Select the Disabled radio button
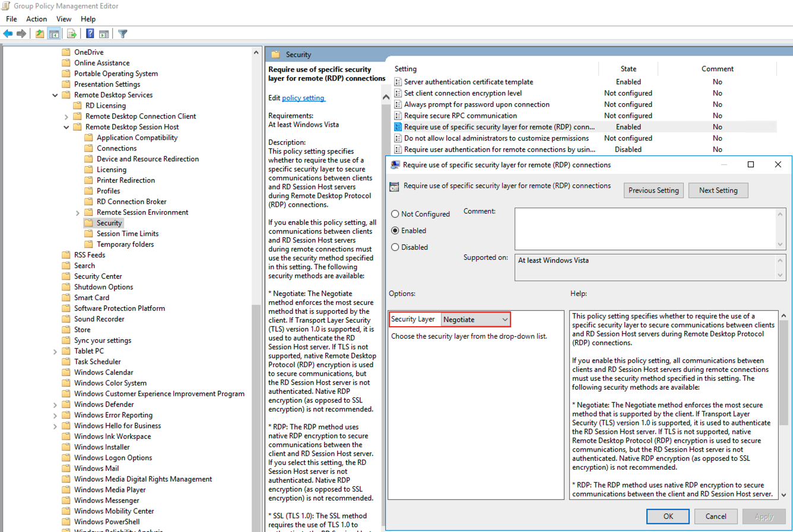Image resolution: width=793 pixels, height=532 pixels. point(395,247)
